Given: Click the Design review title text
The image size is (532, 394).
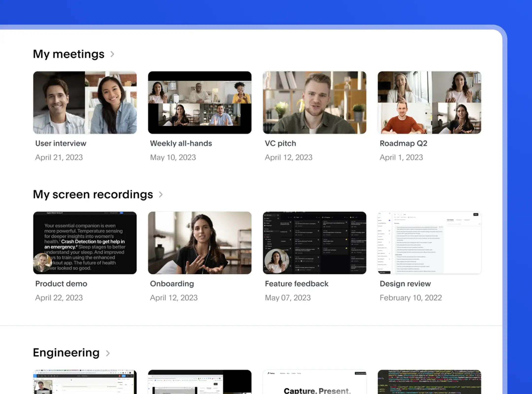Looking at the screenshot, I should [x=405, y=284].
